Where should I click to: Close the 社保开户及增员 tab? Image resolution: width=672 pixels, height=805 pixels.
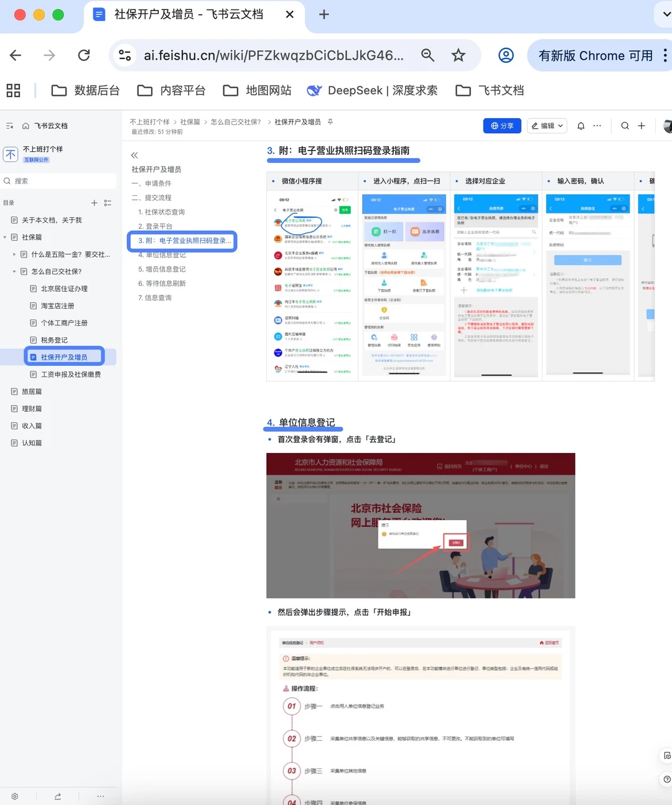pos(289,14)
